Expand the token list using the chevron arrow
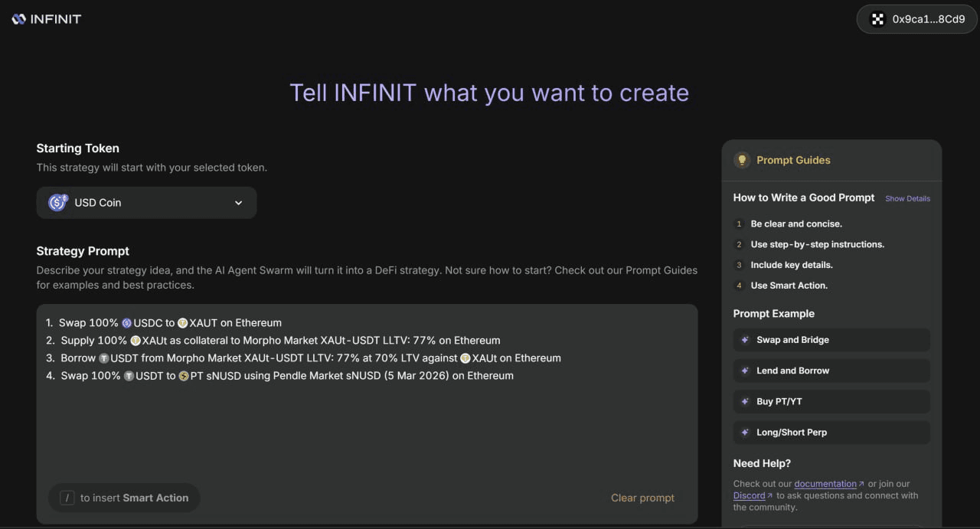The width and height of the screenshot is (980, 529). (238, 203)
